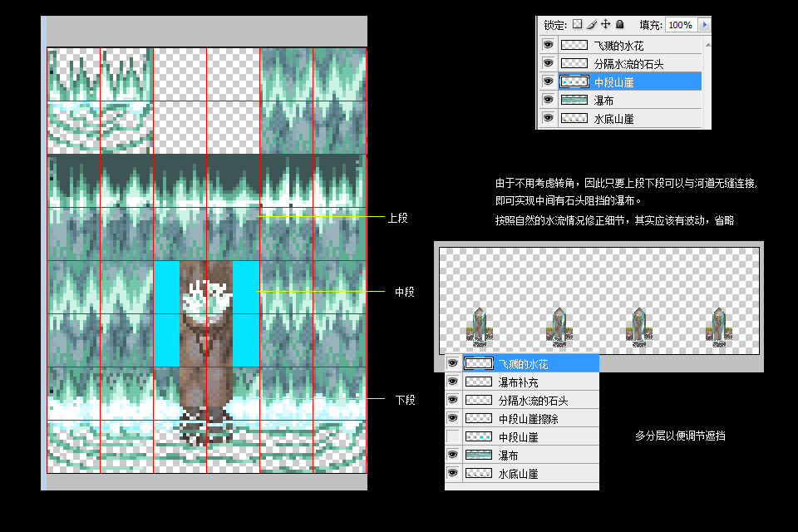Click 分隔水流的石头 thumbnail in five-layer panel

click(x=574, y=64)
